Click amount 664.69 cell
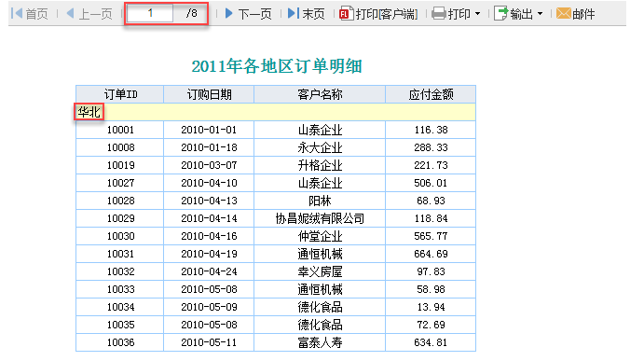This screenshot has width=644, height=361. click(x=431, y=254)
